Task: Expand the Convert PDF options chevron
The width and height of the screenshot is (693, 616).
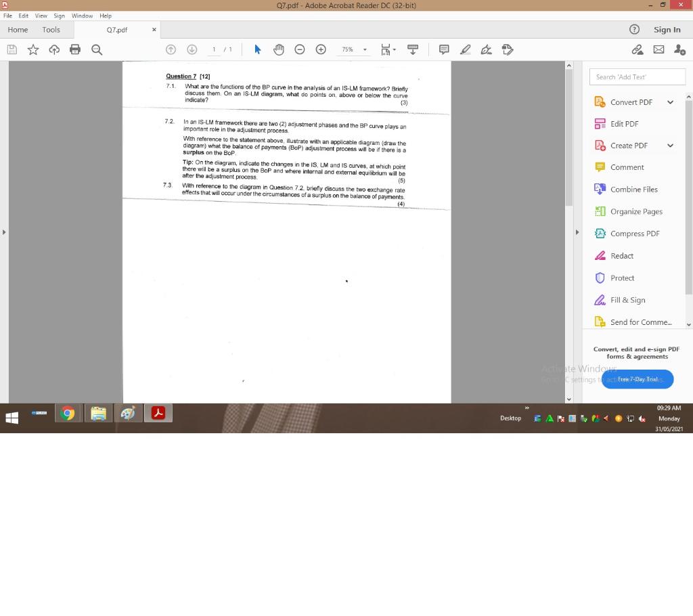Action: [670, 102]
